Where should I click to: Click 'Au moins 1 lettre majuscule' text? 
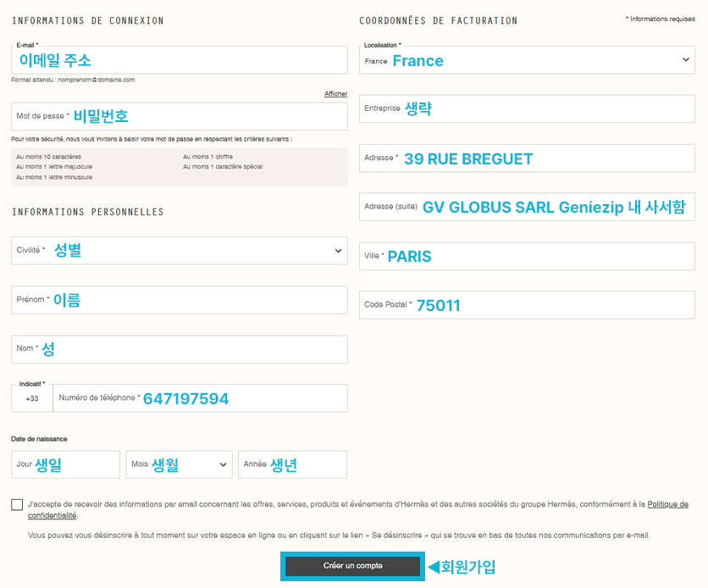(x=54, y=167)
